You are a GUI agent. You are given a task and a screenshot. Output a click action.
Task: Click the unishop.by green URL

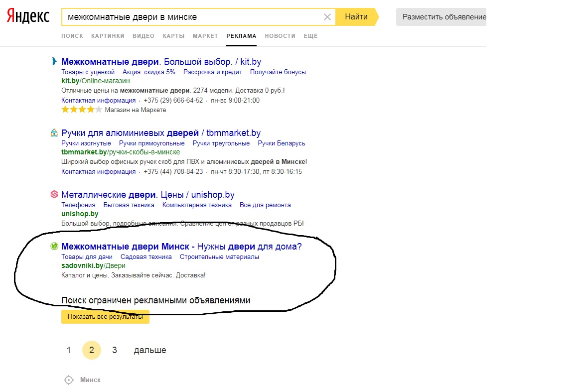[x=80, y=214]
